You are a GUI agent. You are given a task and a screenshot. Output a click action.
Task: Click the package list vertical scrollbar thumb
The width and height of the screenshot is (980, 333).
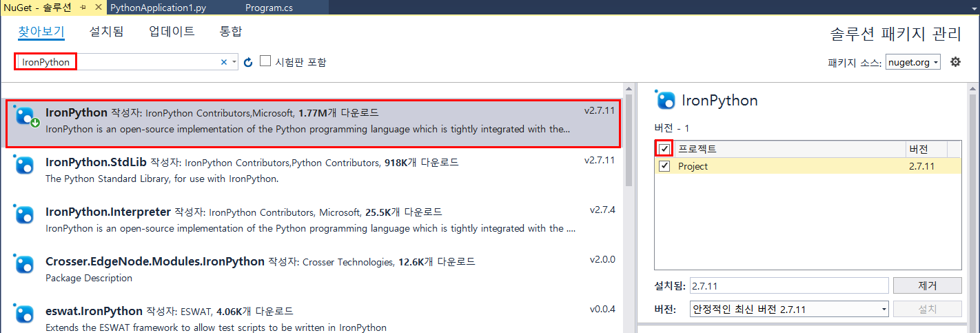pos(629,141)
